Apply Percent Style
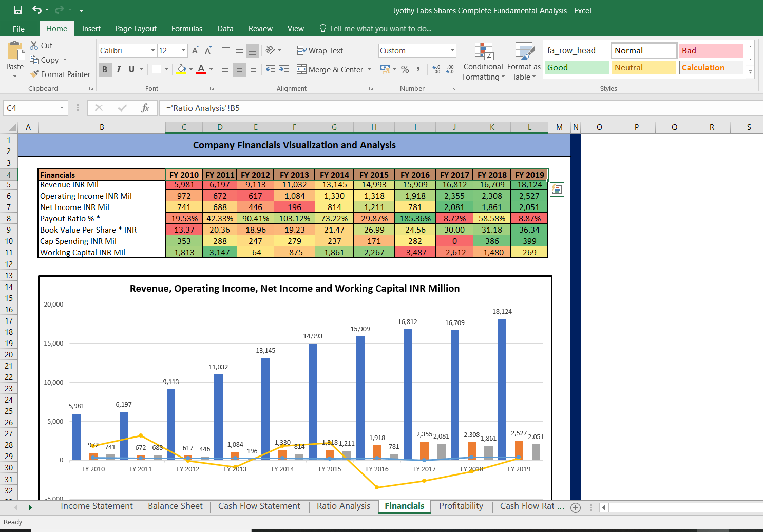The width and height of the screenshot is (763, 532). point(405,69)
